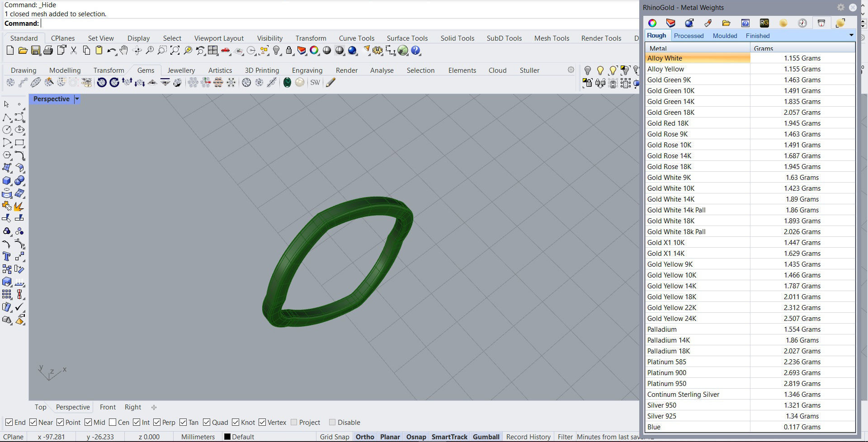This screenshot has height=442, width=868.
Task: Click the Explode tool icon
Action: [19, 206]
